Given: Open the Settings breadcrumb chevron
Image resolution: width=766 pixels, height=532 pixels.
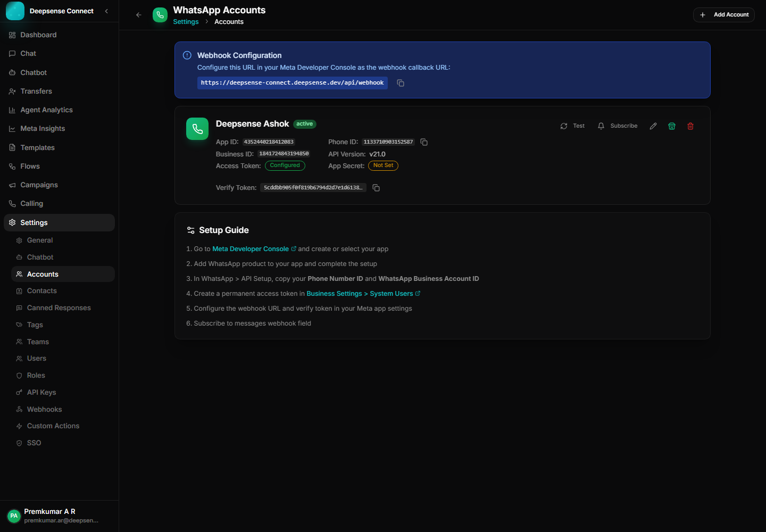Looking at the screenshot, I should pyautogui.click(x=206, y=21).
